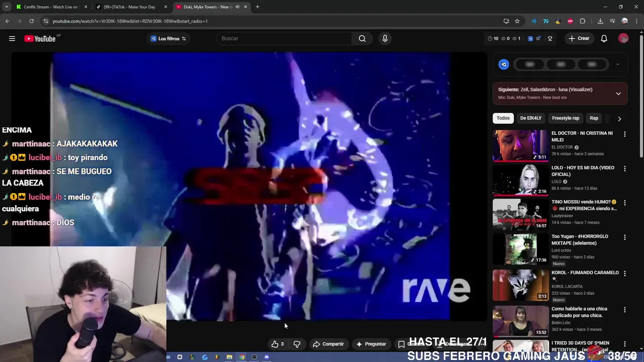Open options for Como hablarle a una chica
The width and height of the screenshot is (644, 362).
[625, 310]
